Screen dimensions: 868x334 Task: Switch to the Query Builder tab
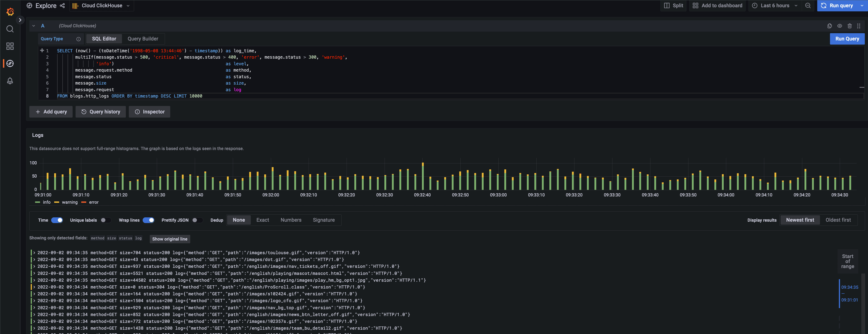pyautogui.click(x=142, y=39)
